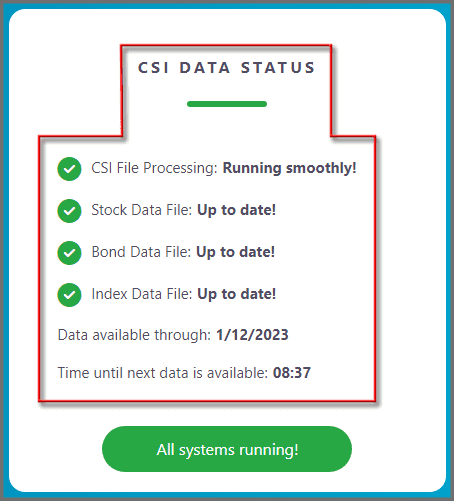
Task: Click the Running smoothly! status text
Action: click(x=289, y=168)
